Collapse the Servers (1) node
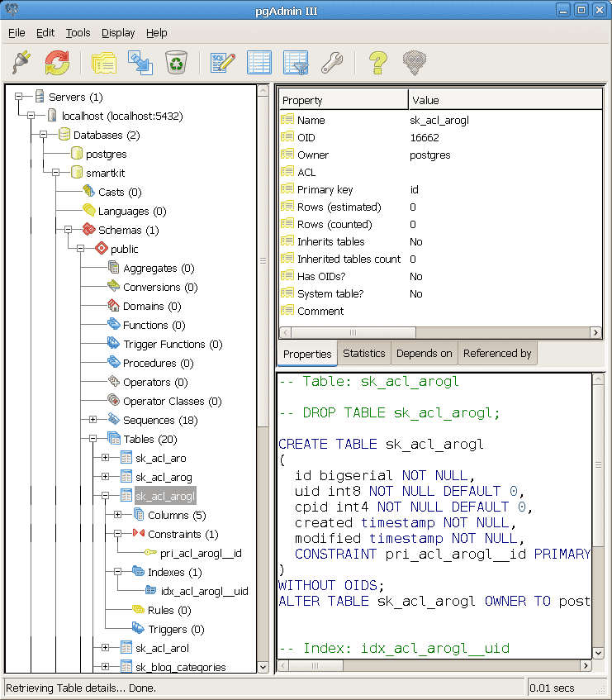This screenshot has height=700, width=612. pos(19,97)
